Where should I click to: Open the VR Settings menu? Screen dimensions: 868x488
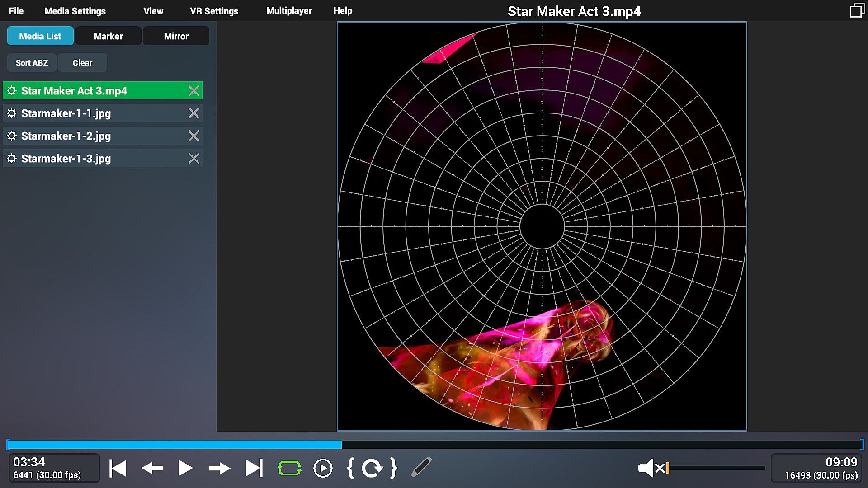coord(214,11)
